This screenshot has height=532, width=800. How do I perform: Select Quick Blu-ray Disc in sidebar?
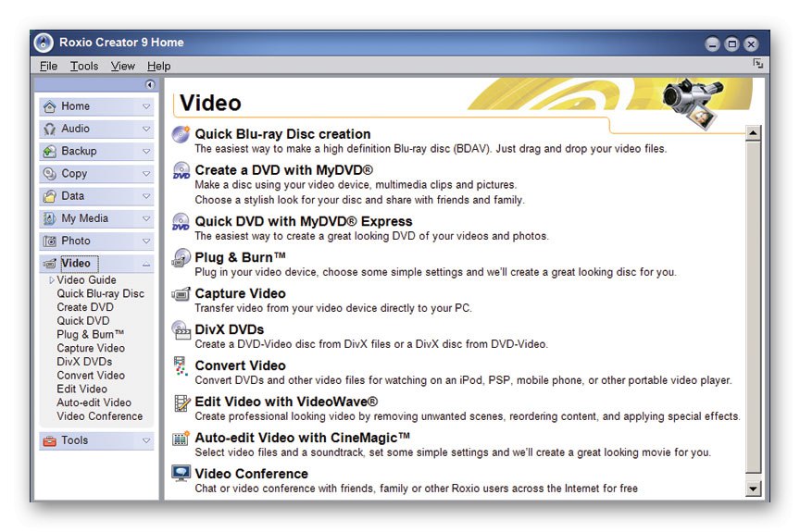(x=101, y=294)
